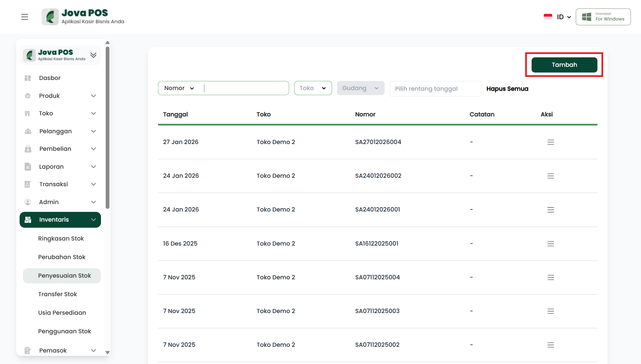Click the Pilih rentang tanggal field

(435, 89)
